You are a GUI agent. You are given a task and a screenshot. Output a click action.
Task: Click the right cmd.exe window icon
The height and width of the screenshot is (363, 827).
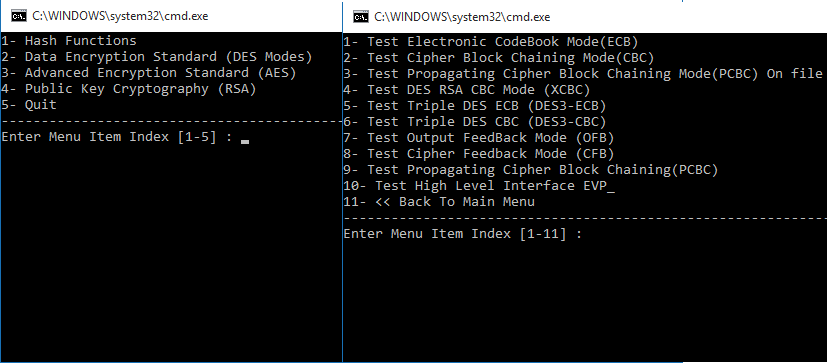(x=361, y=17)
